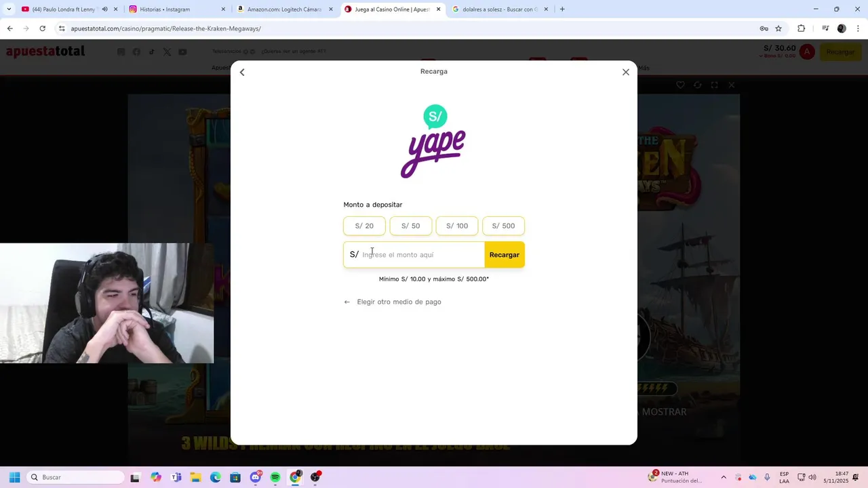Reload the current page
868x488 pixels.
(x=42, y=28)
